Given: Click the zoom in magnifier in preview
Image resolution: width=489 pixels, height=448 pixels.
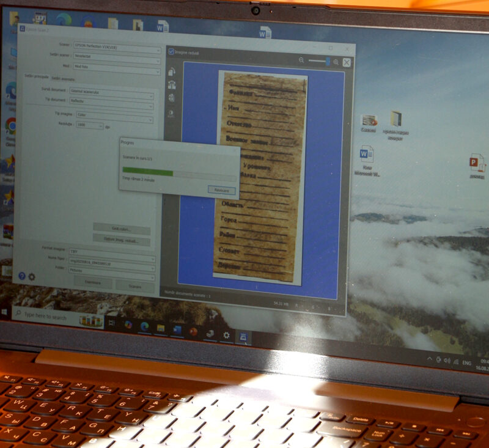Looking at the screenshot, I should tap(336, 62).
